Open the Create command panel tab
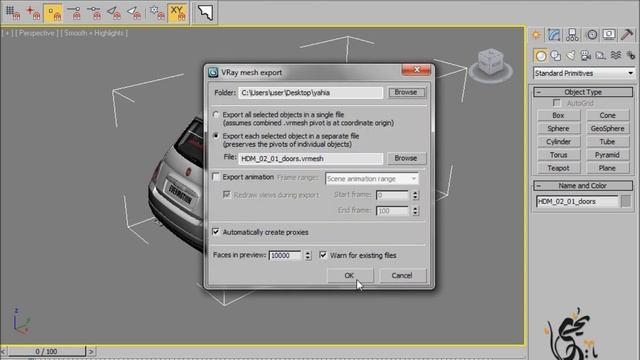 pos(536,35)
